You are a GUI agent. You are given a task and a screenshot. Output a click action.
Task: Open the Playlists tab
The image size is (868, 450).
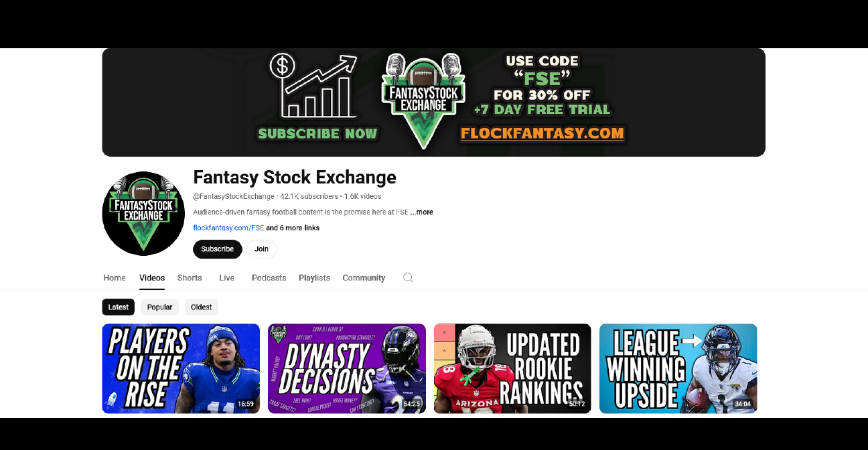point(314,278)
